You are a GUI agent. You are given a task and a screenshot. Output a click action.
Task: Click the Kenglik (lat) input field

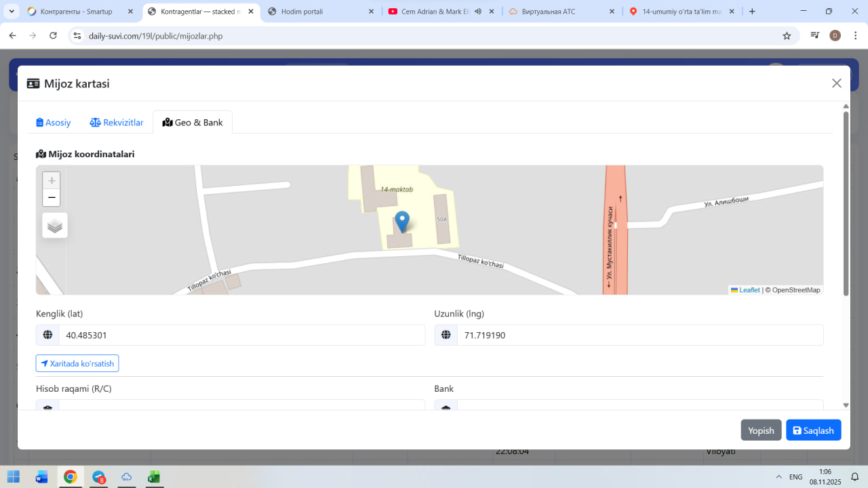(241, 335)
